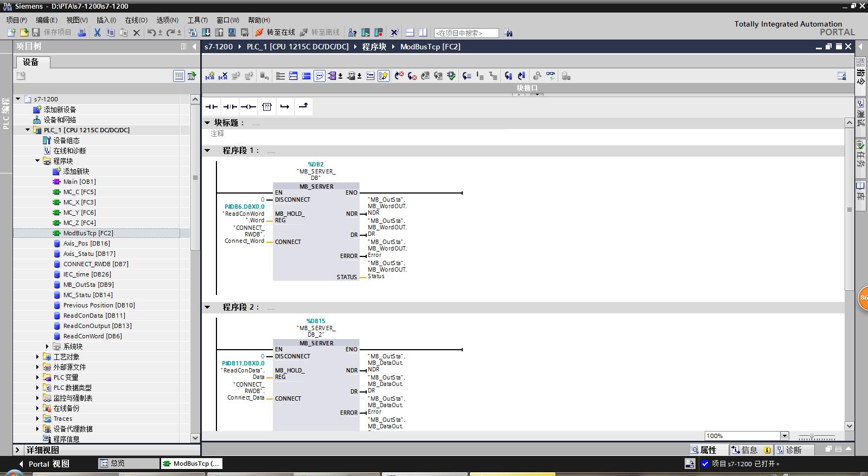Viewport: 868px width, 476px height.
Task: Cut the selection with the scissors icon
Action: (x=98, y=33)
